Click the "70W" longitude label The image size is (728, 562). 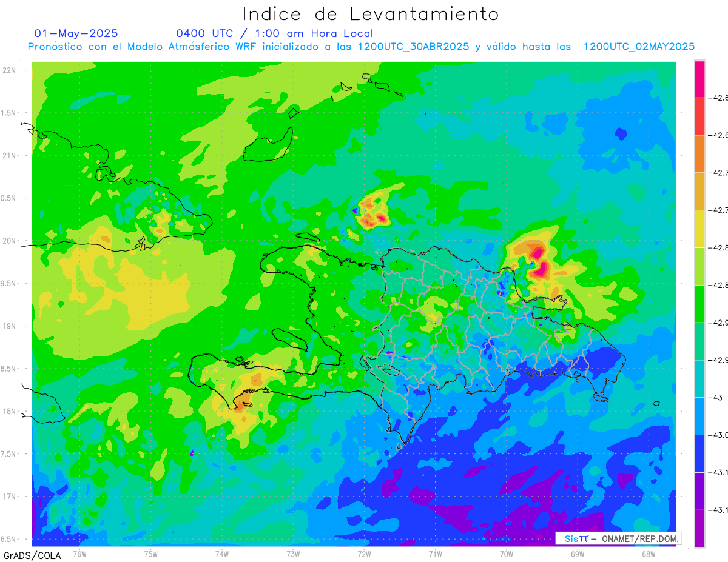(507, 554)
